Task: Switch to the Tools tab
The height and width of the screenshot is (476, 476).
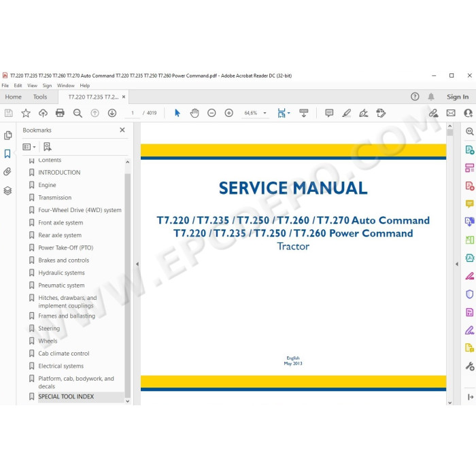Action: (40, 97)
